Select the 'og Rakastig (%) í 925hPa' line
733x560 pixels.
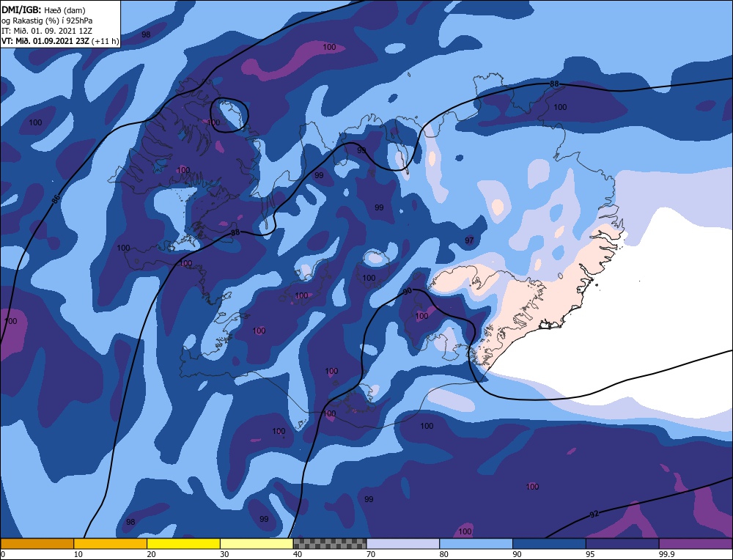pyautogui.click(x=47, y=21)
